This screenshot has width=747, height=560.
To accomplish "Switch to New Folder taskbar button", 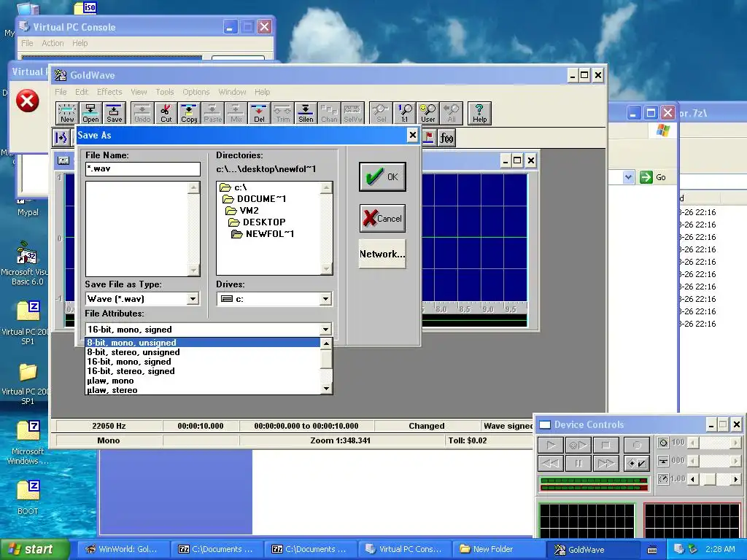I will coord(498,549).
